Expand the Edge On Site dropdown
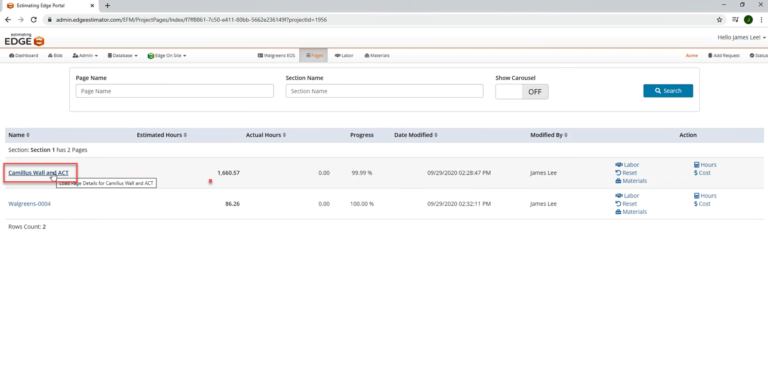Viewport: 768px width, 365px height. tap(167, 56)
